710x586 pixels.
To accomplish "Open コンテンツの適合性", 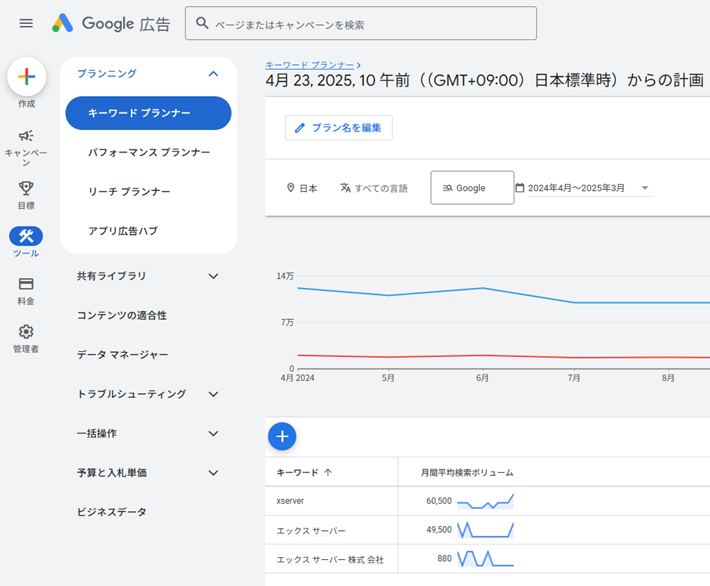I will pyautogui.click(x=121, y=315).
